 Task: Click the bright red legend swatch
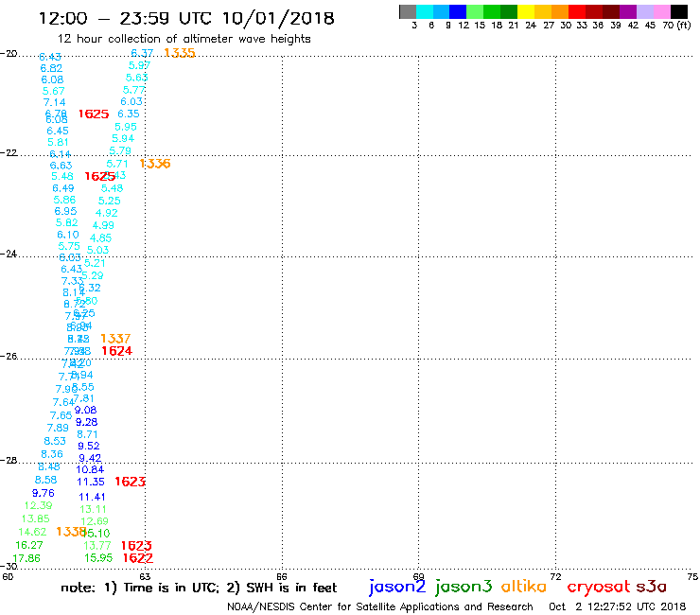click(577, 11)
